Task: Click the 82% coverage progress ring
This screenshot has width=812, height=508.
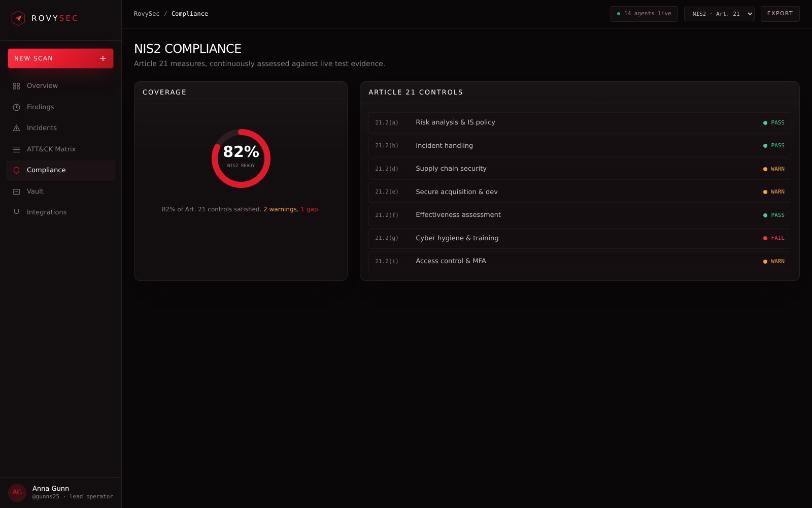Action: pyautogui.click(x=241, y=158)
